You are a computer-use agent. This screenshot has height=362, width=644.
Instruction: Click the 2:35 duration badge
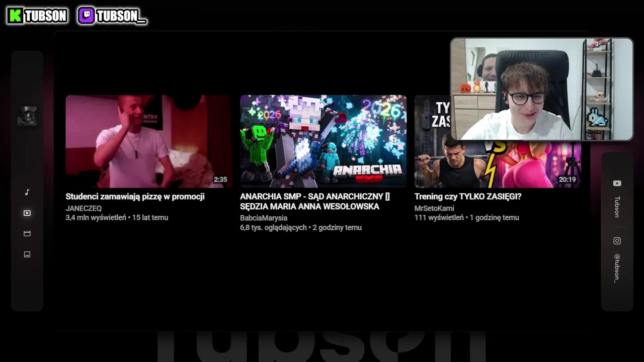tap(220, 179)
